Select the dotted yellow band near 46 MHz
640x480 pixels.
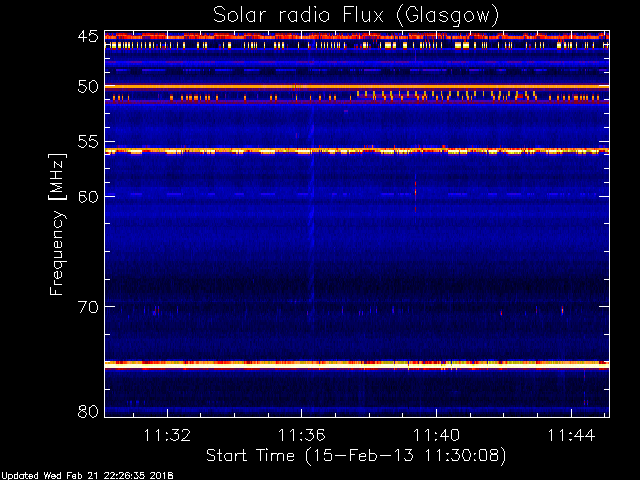pos(356,45)
